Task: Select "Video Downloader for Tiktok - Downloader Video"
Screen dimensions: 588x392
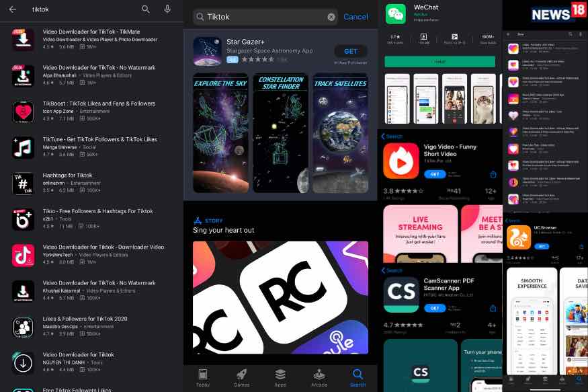Action: point(103,247)
